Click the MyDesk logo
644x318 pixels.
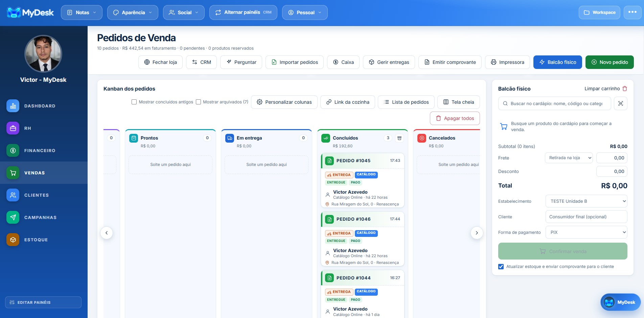(30, 13)
